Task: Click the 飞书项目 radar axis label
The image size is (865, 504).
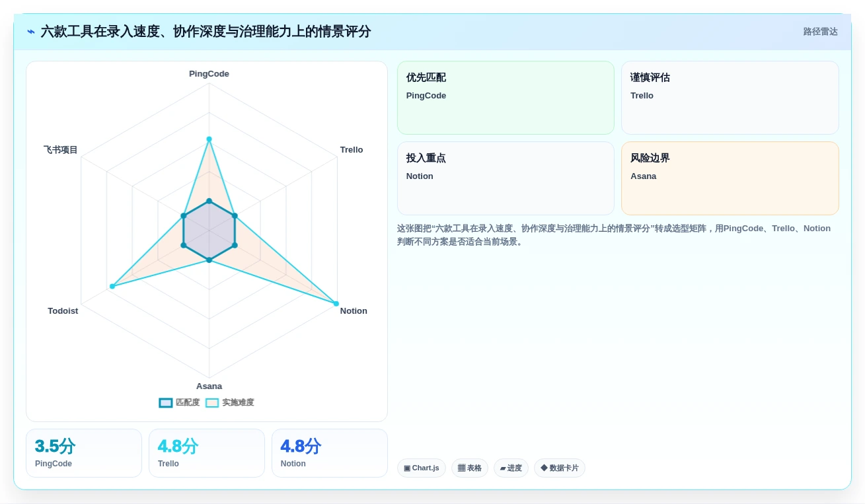Action: (x=61, y=150)
